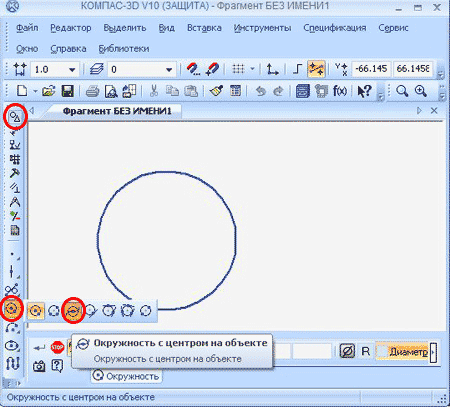This screenshot has height=407, width=450.
Task: Open the f(x) variables icon
Action: click(340, 91)
